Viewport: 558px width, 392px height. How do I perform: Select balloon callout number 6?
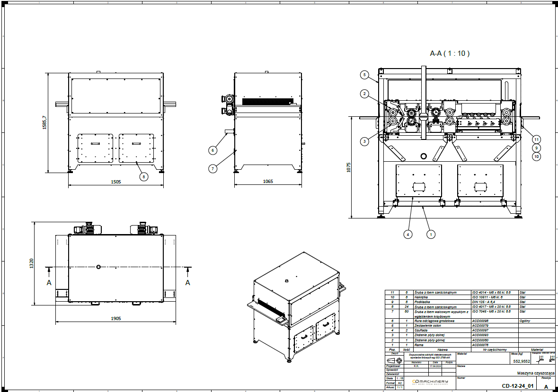tap(213, 150)
